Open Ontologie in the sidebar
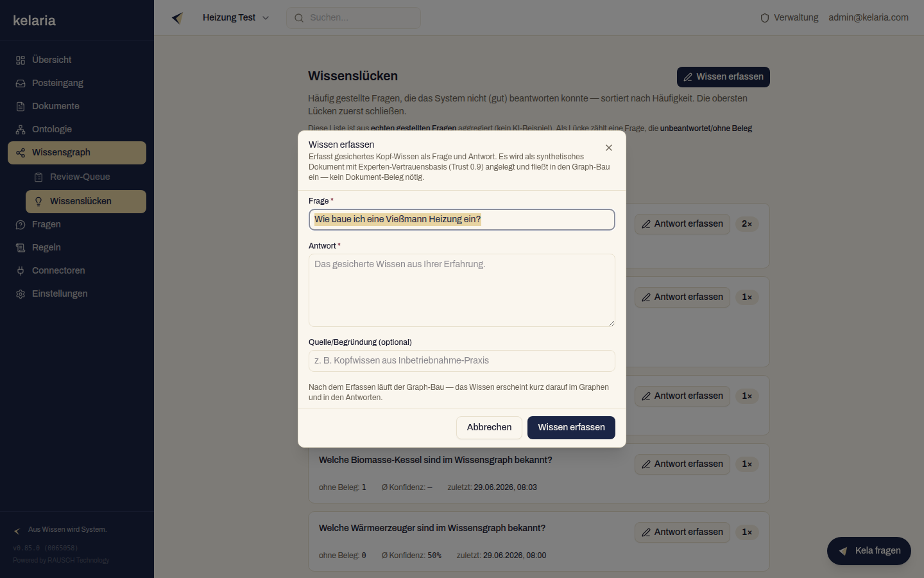Viewport: 924px width, 578px height. (x=77, y=129)
